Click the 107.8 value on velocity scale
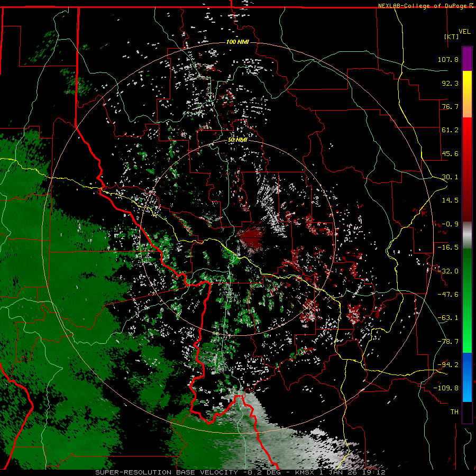476x476 pixels. pos(448,59)
